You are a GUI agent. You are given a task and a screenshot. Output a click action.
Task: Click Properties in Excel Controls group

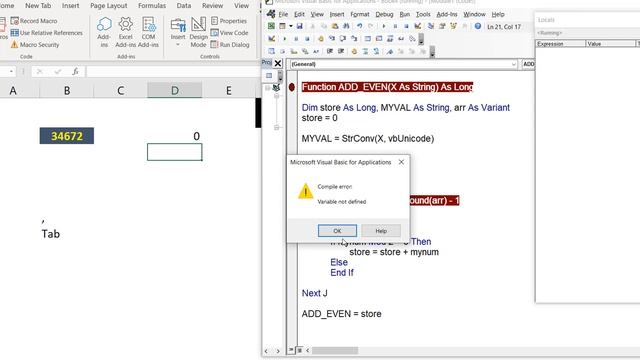(x=229, y=21)
